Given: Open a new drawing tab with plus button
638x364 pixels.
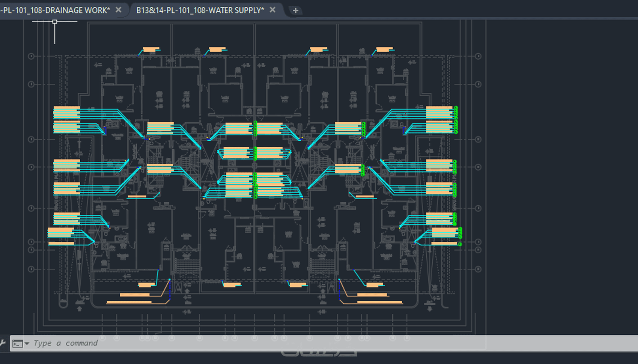Looking at the screenshot, I should (x=296, y=11).
